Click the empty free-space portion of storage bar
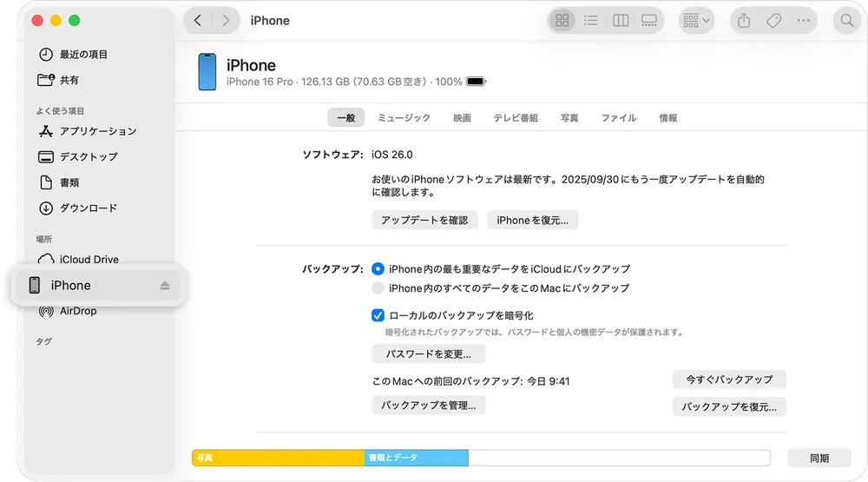The image size is (868, 482). [619, 458]
